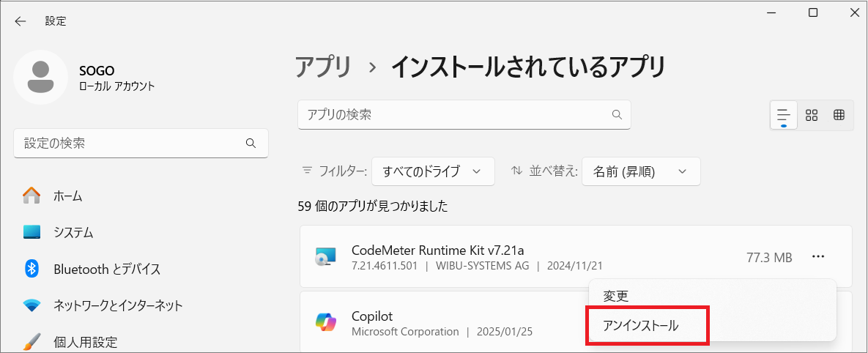
Task: Switch to grid view layout
Action: click(x=812, y=115)
